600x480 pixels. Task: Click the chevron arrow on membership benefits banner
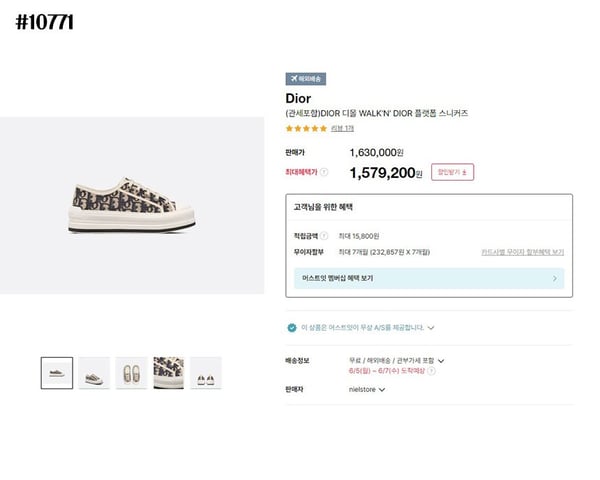(x=555, y=279)
